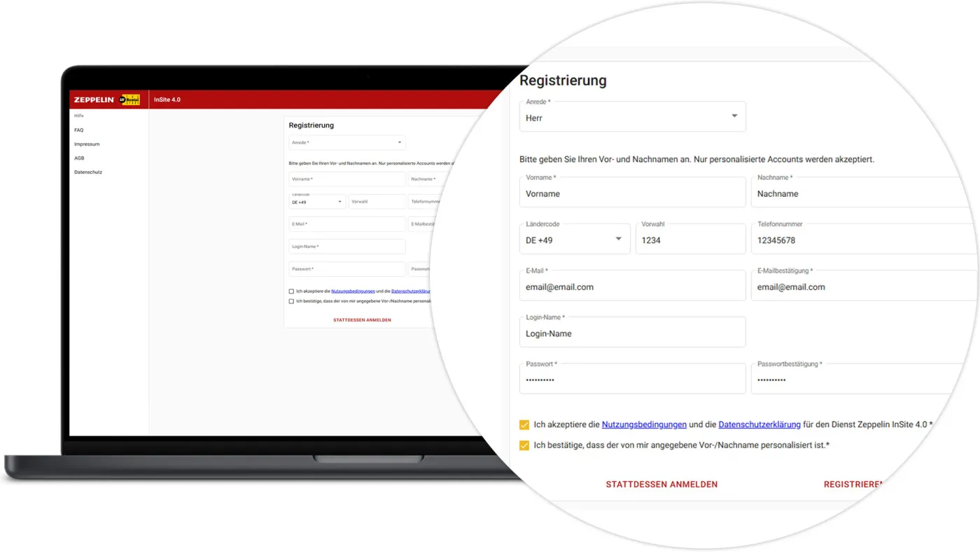The height and width of the screenshot is (552, 980).
Task: Uncheck the yellow Nutzungsbedingungen acceptance checkbox
Action: (524, 425)
